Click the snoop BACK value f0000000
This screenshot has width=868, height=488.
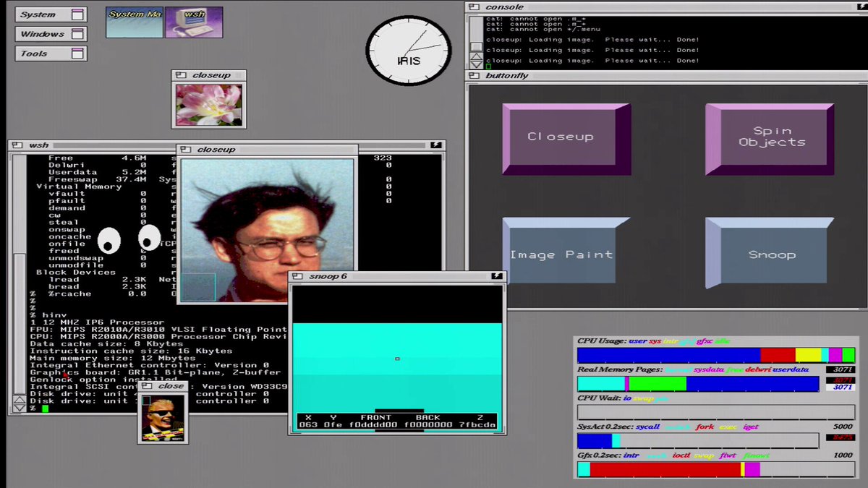click(428, 425)
